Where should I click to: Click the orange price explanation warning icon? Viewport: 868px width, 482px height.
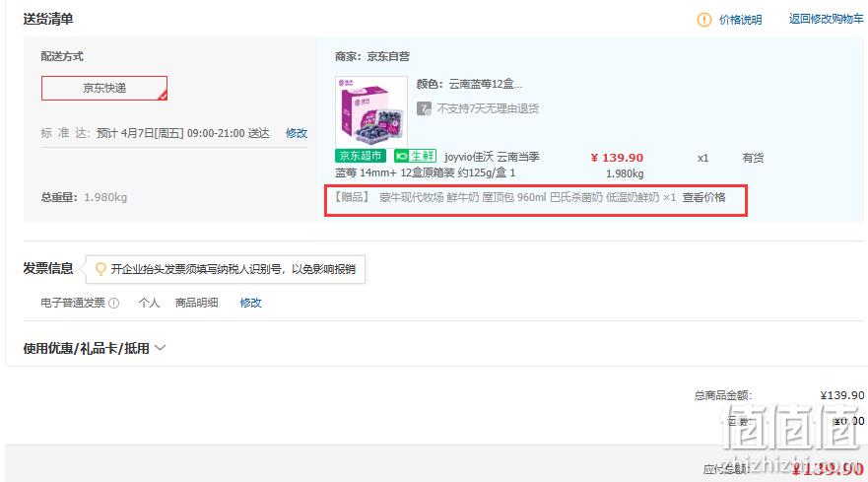[703, 20]
